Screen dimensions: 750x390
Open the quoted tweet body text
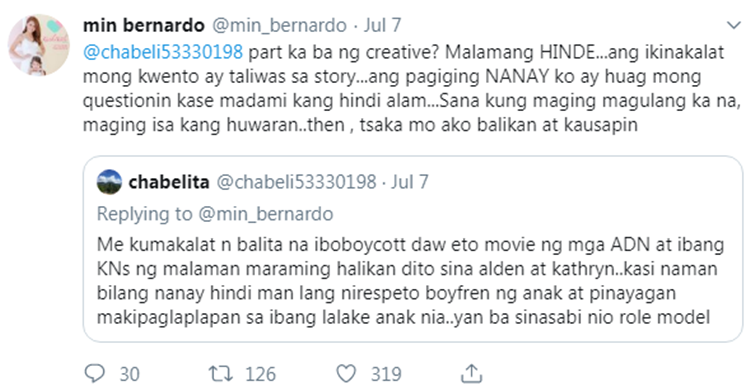(x=410, y=281)
